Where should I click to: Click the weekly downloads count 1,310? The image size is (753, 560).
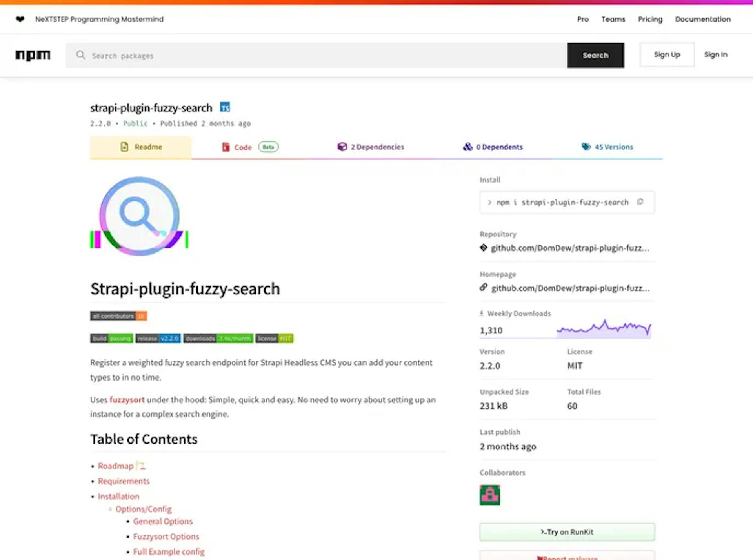point(491,330)
